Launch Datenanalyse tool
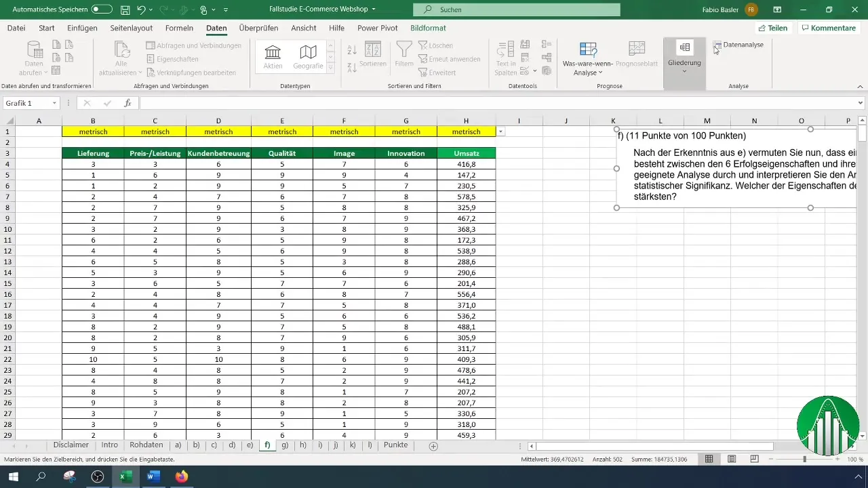Image resolution: width=868 pixels, height=488 pixels. (x=738, y=45)
